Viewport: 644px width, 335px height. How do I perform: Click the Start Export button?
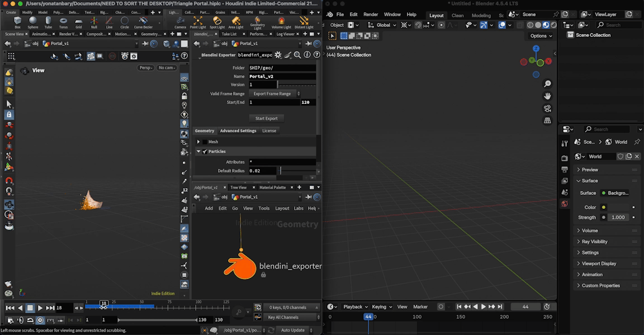pos(267,118)
